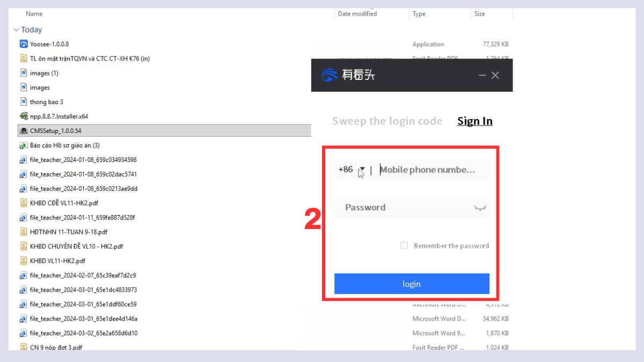Screen dimensions: 644x362
Task: Select the Sign In tab
Action: 475,121
